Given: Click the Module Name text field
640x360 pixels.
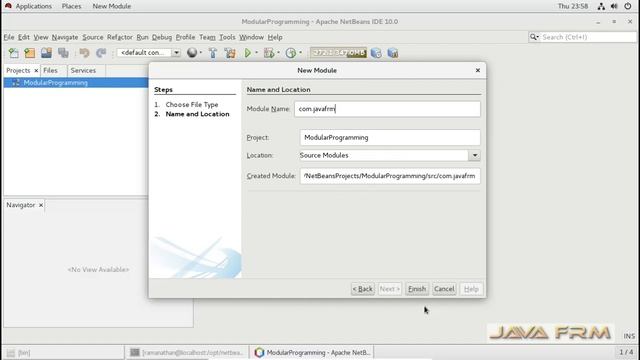Looking at the screenshot, I should coord(387,109).
